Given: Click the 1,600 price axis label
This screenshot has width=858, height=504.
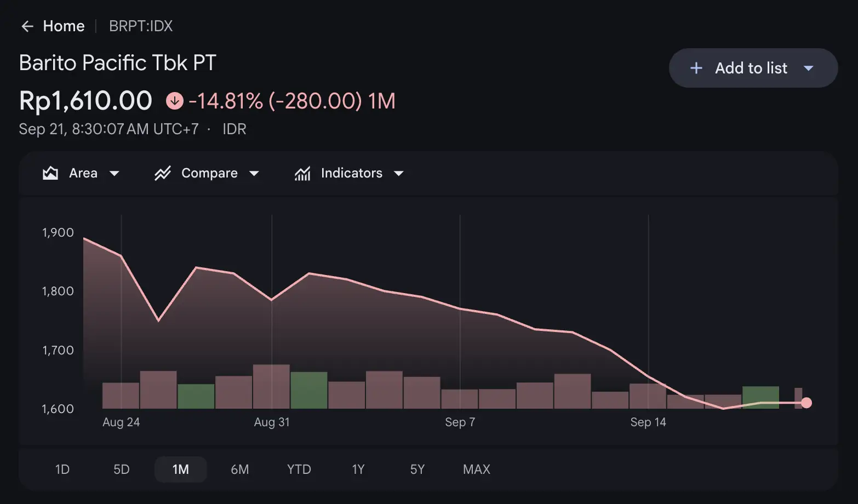Looking at the screenshot, I should pyautogui.click(x=58, y=409).
